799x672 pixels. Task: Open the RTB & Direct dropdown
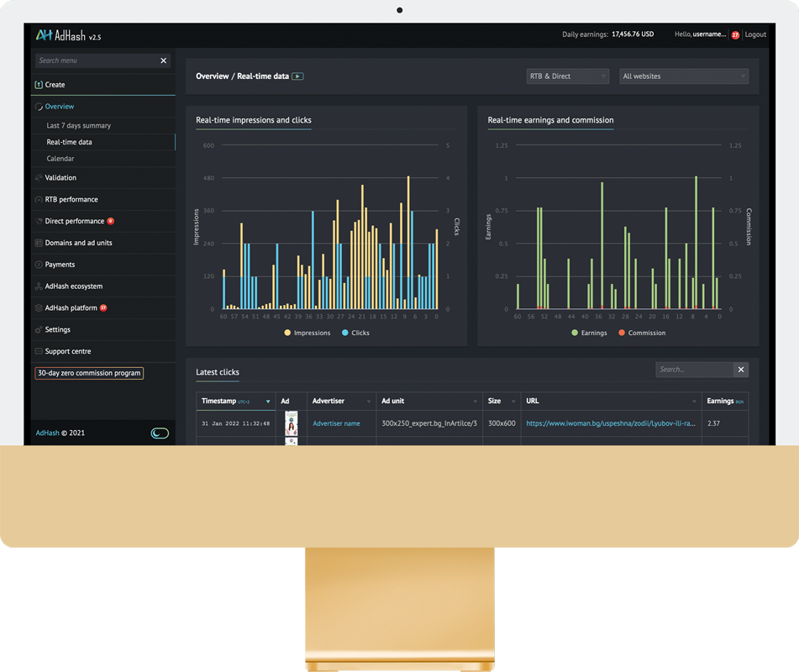click(567, 76)
